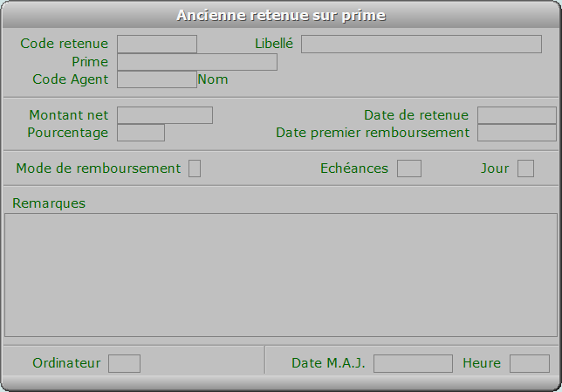This screenshot has width=562, height=392.
Task: Click the 'Echéances' label
Action: [x=354, y=168]
